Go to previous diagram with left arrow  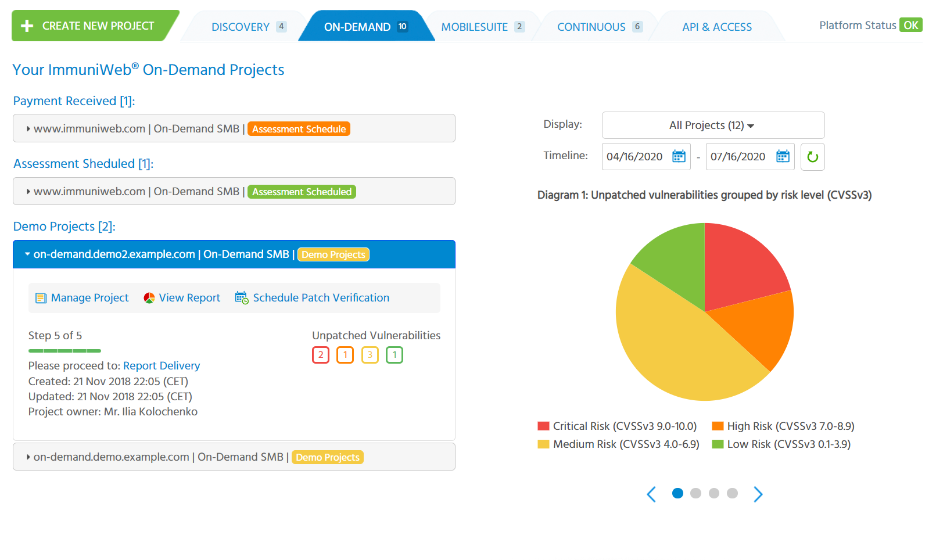(651, 494)
